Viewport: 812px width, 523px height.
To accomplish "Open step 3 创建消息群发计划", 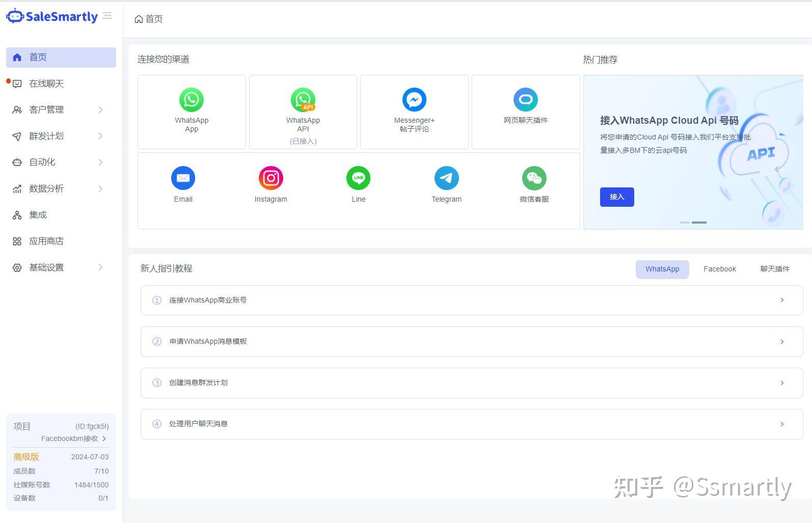I will (472, 383).
